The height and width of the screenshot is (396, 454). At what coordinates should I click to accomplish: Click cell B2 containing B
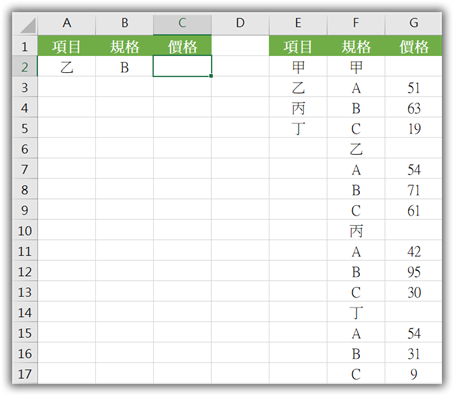pyautogui.click(x=124, y=66)
